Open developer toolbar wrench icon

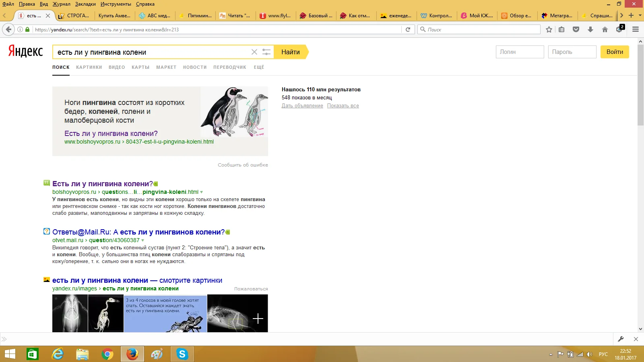tap(621, 339)
